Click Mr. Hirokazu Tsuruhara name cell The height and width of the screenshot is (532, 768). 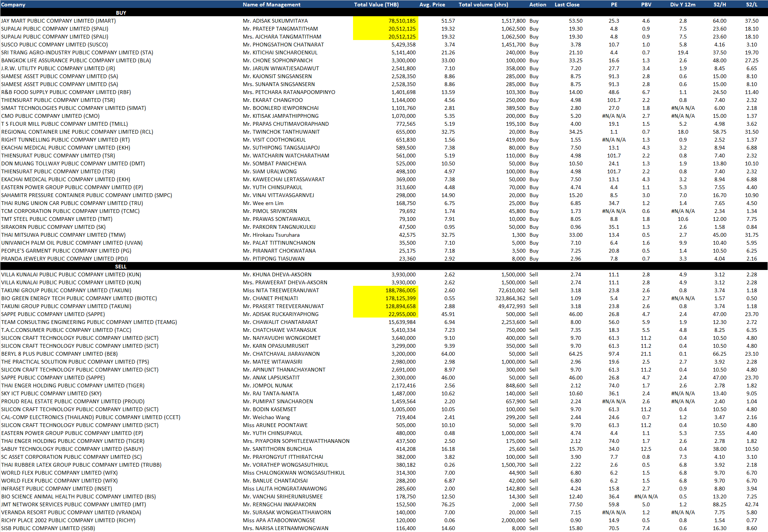271,235
